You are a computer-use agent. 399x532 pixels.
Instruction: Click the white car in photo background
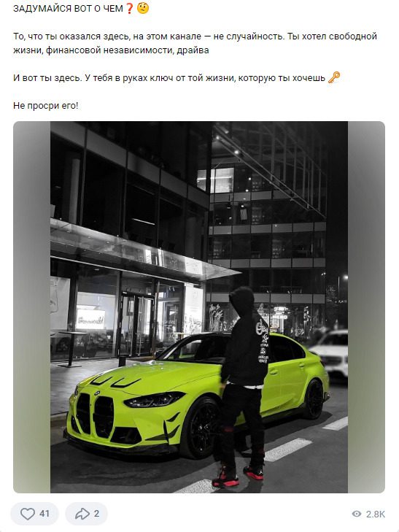[x=331, y=353]
